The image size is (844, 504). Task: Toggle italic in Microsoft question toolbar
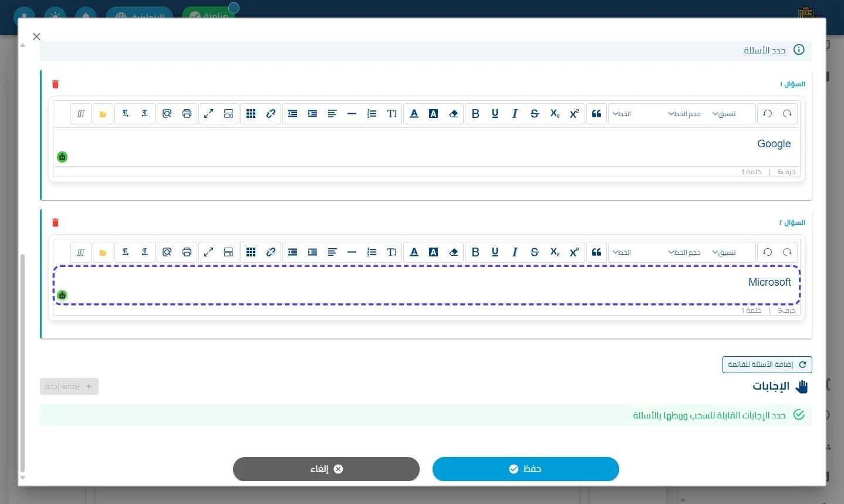point(515,252)
